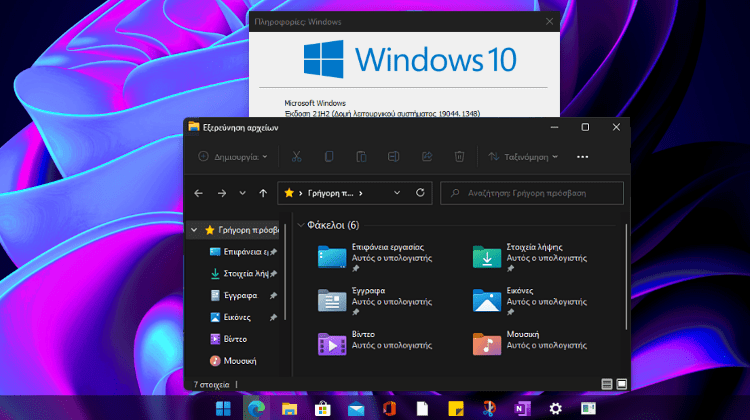The image size is (750, 420).
Task: Open the Δημιουργία (New) dropdown
Action: 233,157
